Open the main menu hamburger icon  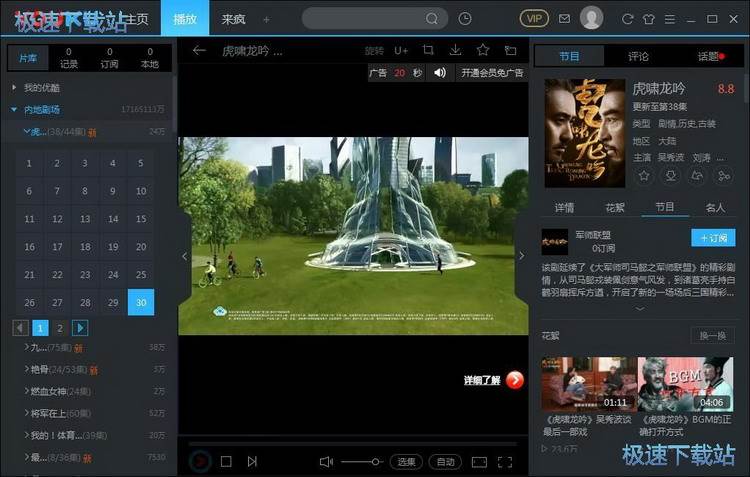670,19
